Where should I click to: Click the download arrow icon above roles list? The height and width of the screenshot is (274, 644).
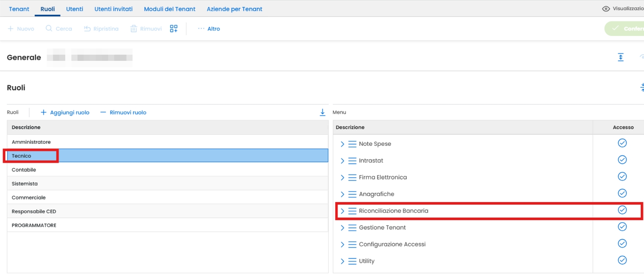pyautogui.click(x=323, y=112)
